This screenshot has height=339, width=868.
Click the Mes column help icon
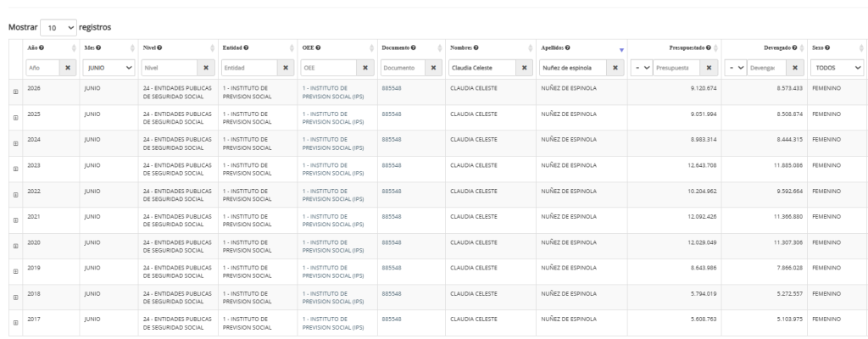pyautogui.click(x=98, y=48)
